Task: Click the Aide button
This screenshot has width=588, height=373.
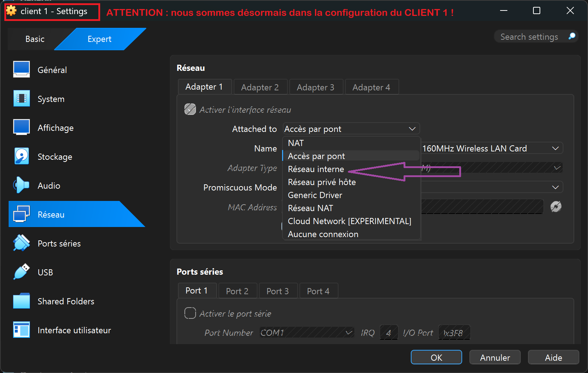Action: coord(553,357)
